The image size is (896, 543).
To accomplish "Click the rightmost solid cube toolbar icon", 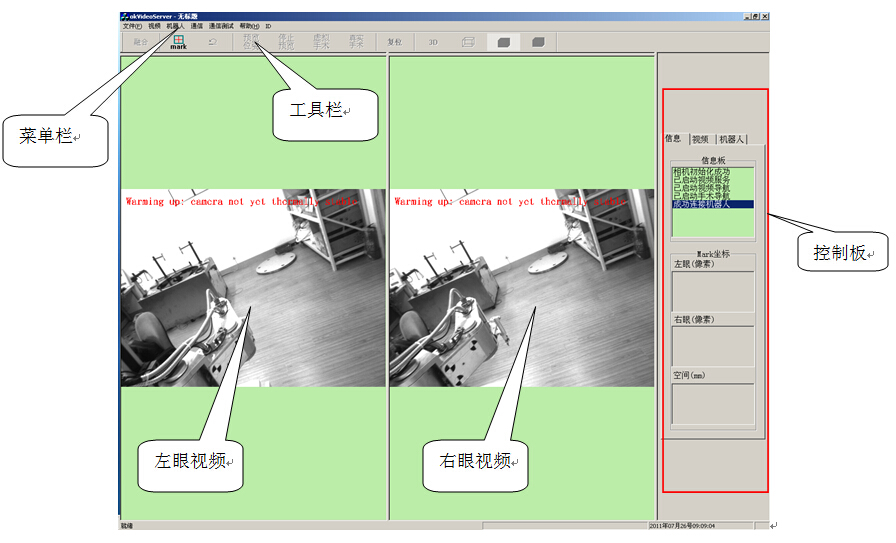I will (538, 42).
